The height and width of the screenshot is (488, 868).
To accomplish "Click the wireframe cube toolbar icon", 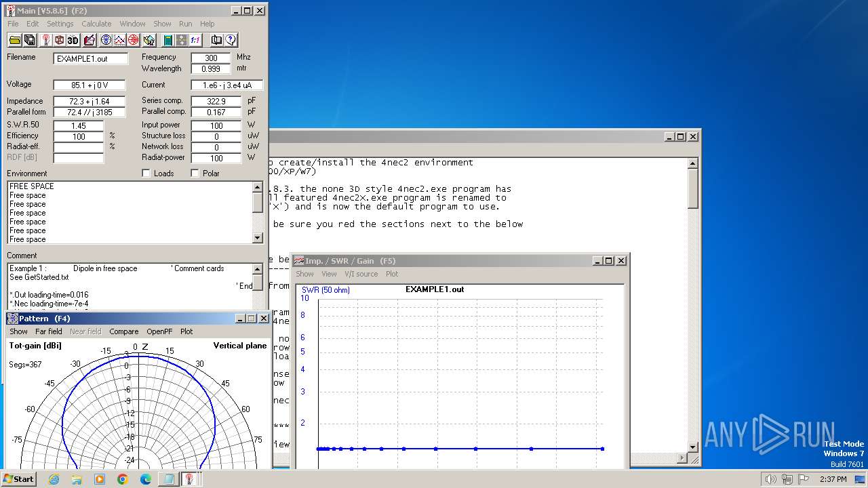I will coord(59,40).
